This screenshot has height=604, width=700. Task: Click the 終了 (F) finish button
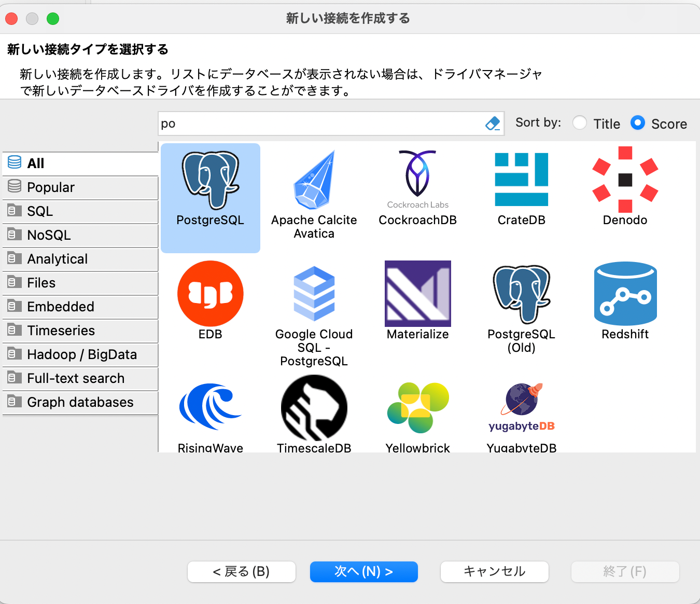click(x=625, y=572)
